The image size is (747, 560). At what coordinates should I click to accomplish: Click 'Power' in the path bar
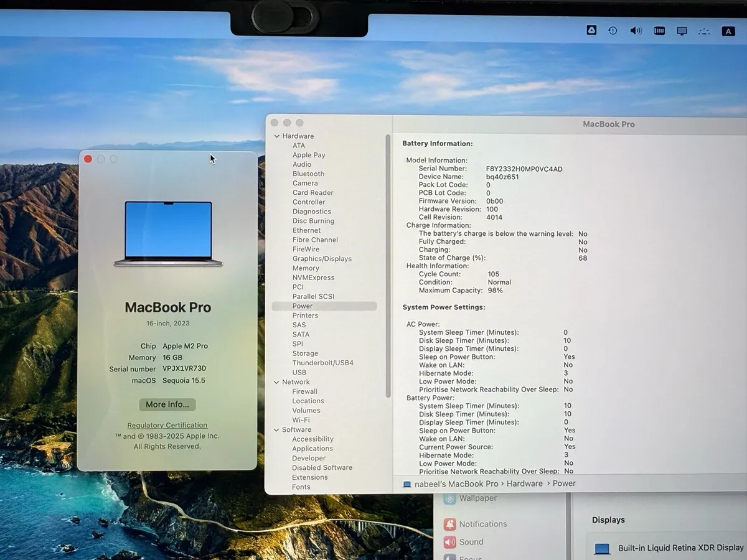(564, 483)
